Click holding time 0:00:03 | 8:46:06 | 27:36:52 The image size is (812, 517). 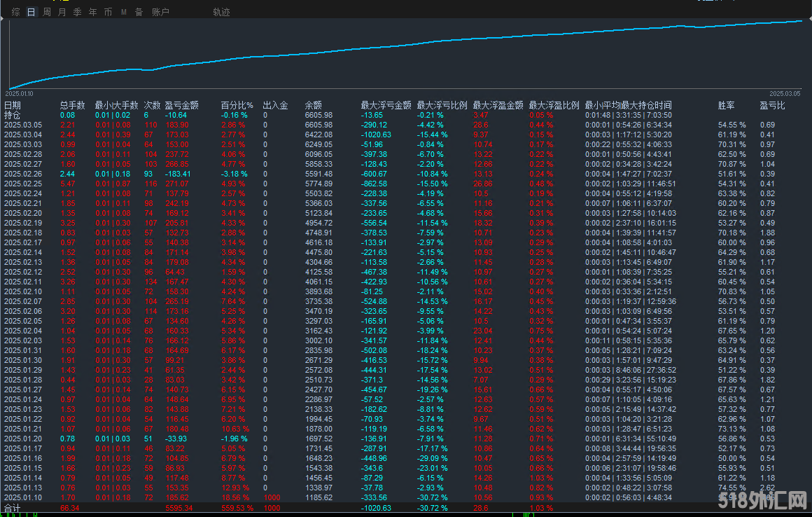pos(631,370)
